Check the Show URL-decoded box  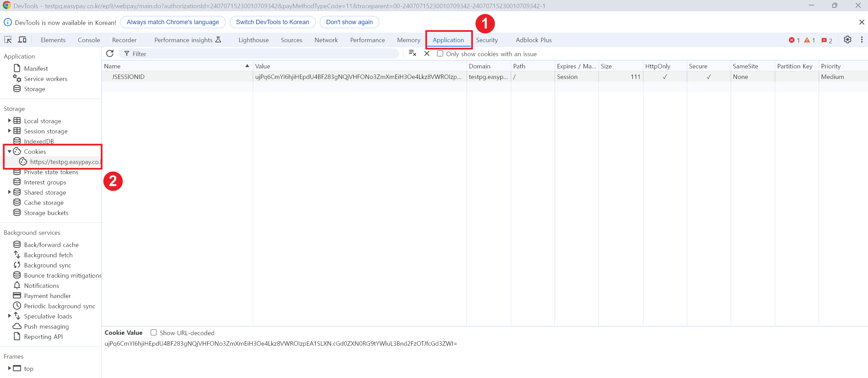[154, 333]
